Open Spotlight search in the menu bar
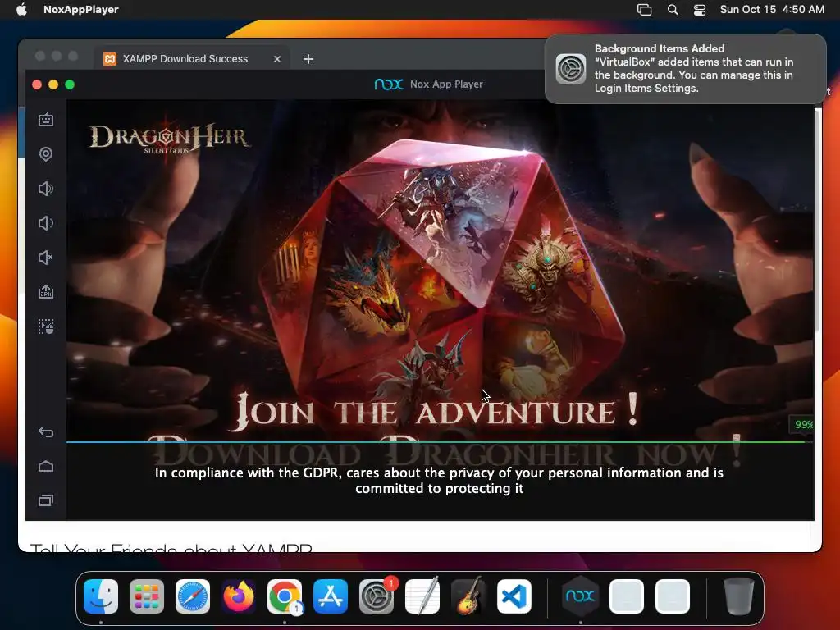 673,9
